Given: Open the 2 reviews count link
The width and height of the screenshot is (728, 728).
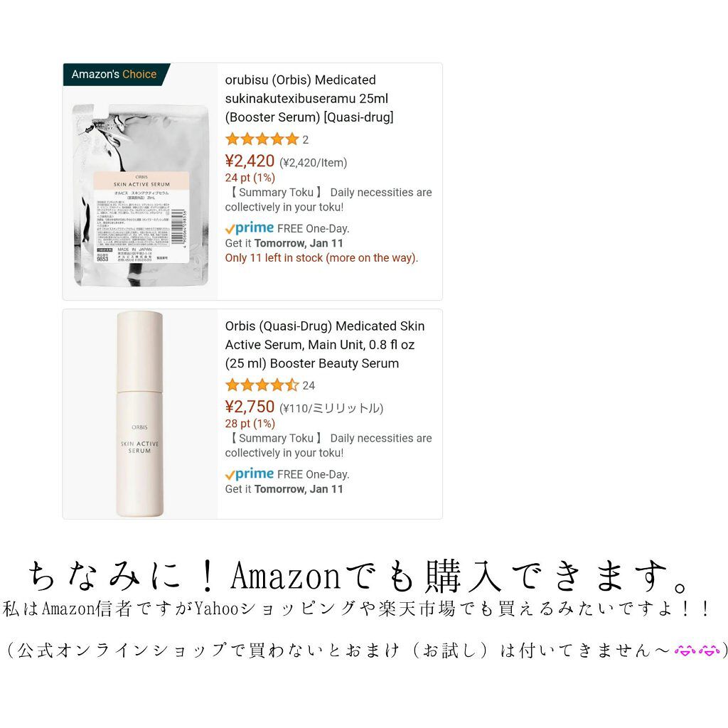Looking at the screenshot, I should [x=306, y=140].
